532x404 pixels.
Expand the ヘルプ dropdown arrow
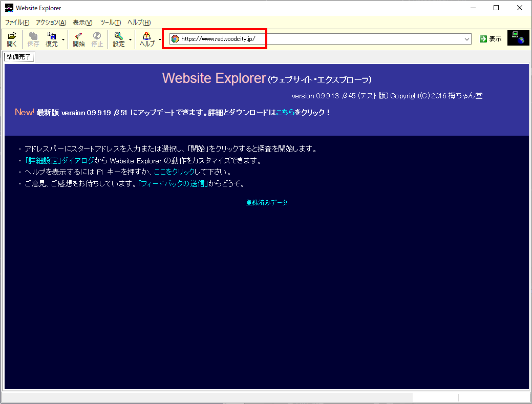pyautogui.click(x=160, y=40)
